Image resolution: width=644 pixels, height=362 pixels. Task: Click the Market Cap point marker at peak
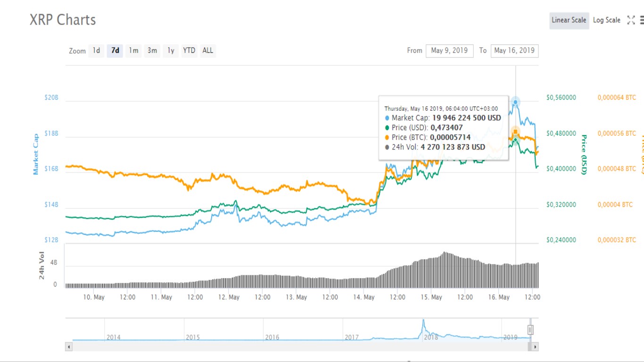(x=516, y=102)
